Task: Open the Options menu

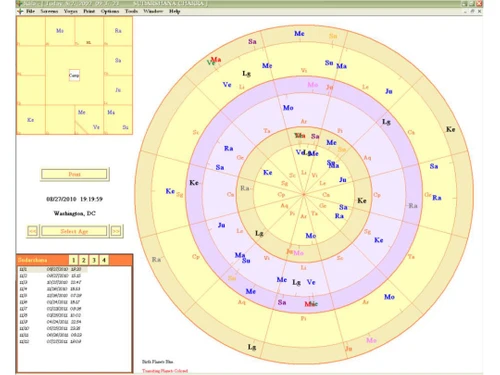Action: [x=110, y=11]
